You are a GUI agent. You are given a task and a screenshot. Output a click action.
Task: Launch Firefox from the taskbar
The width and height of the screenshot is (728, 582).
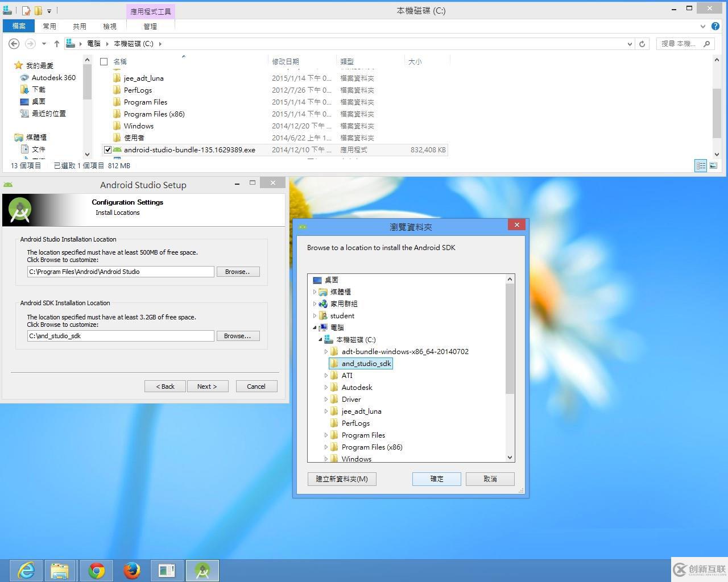(132, 570)
